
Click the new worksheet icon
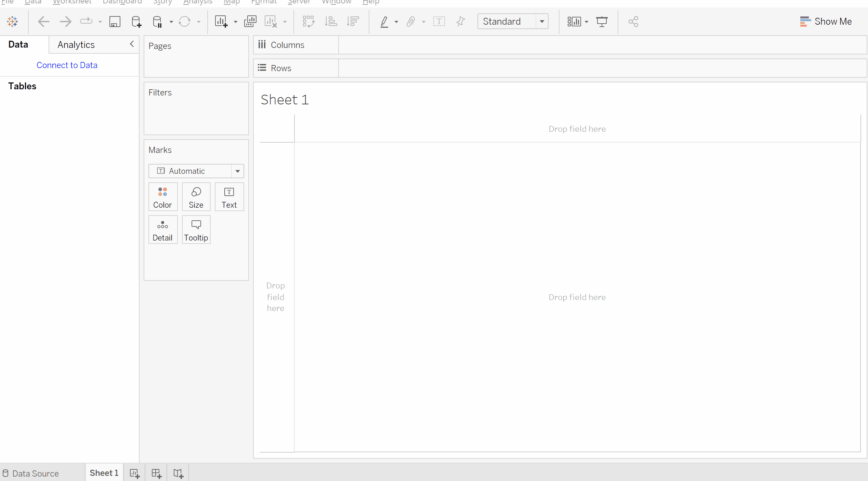coord(134,473)
